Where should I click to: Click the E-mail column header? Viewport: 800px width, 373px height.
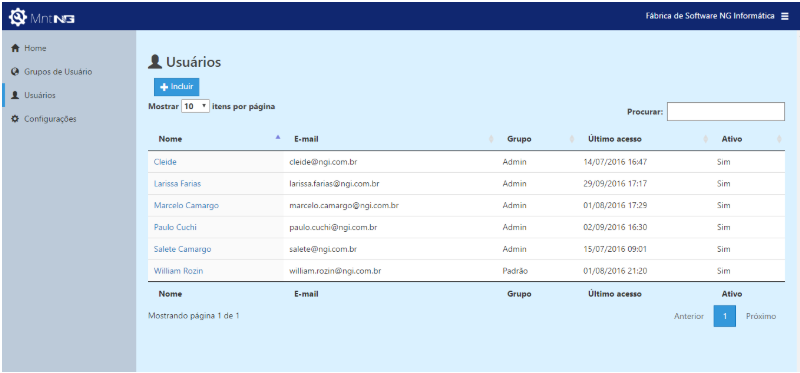point(307,139)
